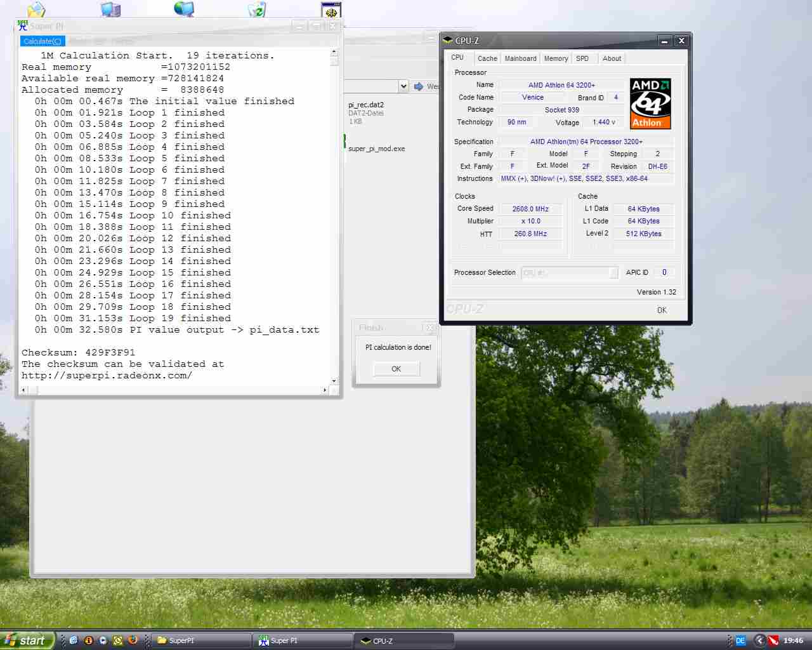Click the Specification field text
The height and width of the screenshot is (650, 812).
[586, 142]
